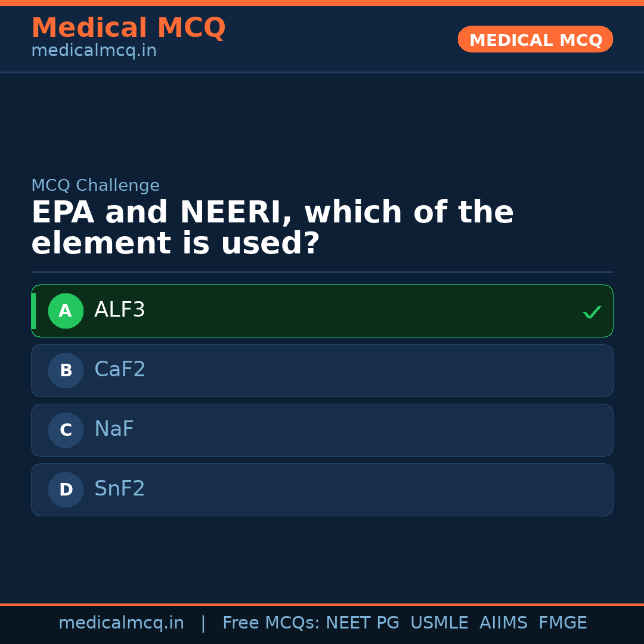The width and height of the screenshot is (644, 644).
Task: Click the orange MEDICAL MCQ badge
Action: tap(535, 39)
